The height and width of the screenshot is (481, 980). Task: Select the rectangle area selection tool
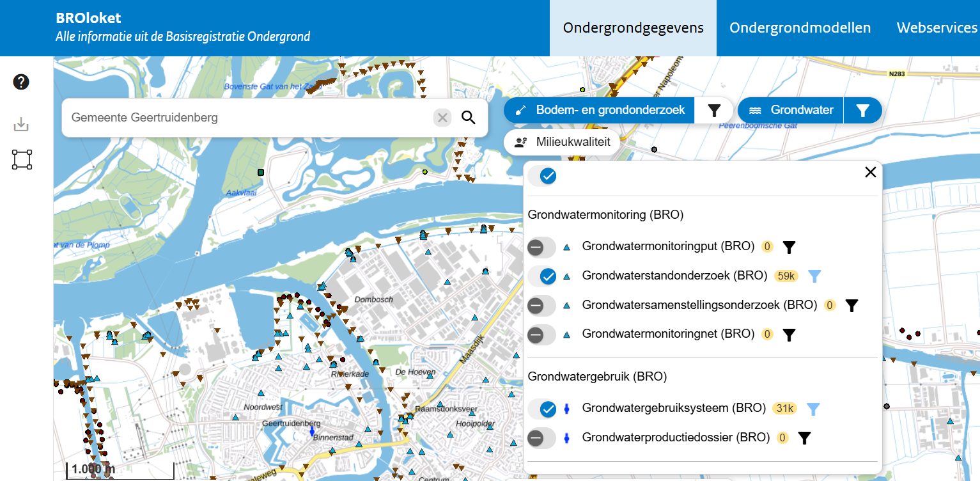(22, 159)
